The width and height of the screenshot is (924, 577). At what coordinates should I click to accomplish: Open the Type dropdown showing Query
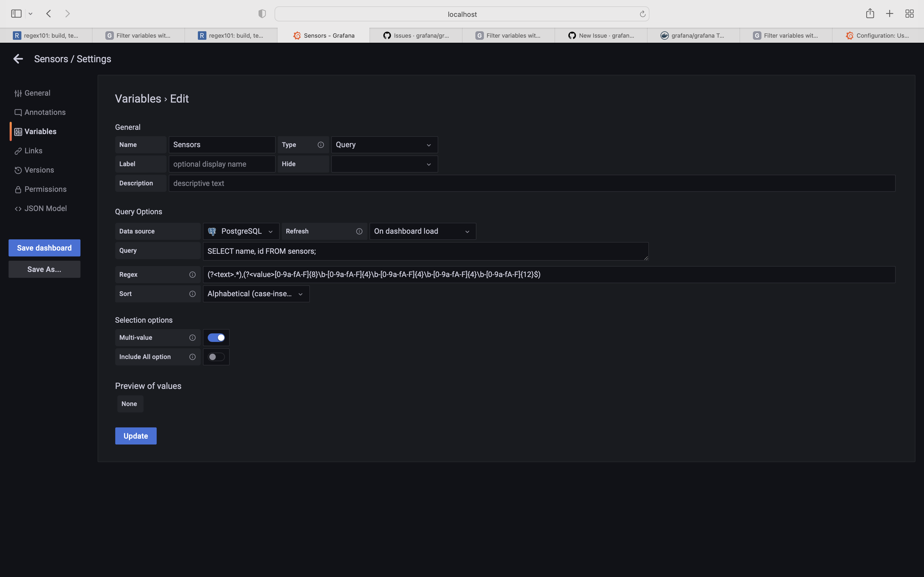[384, 144]
